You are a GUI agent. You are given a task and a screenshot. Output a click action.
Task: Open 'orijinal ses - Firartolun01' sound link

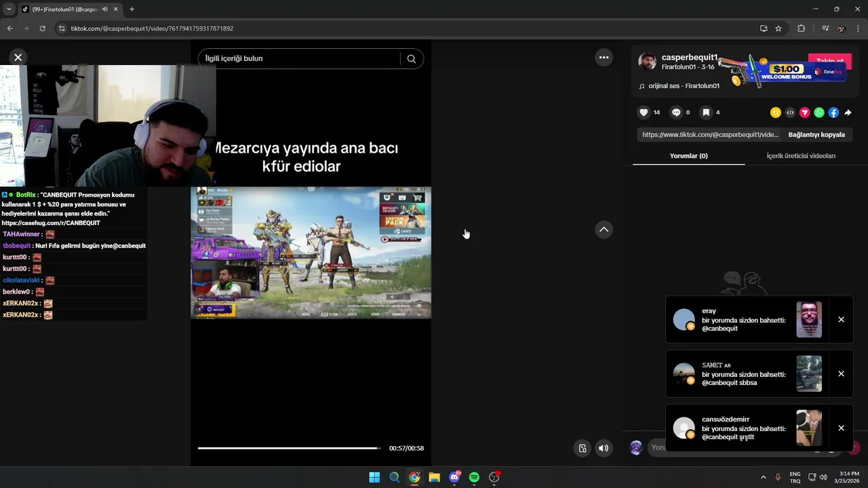click(x=684, y=86)
